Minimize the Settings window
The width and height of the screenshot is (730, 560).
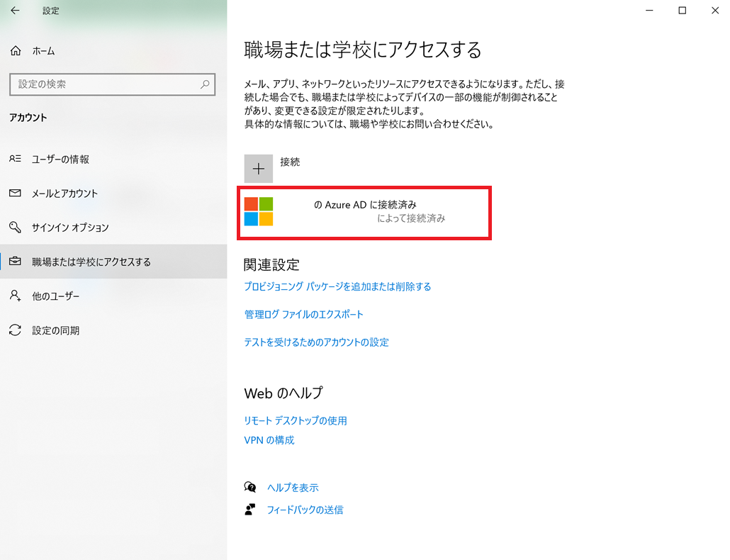pos(649,10)
